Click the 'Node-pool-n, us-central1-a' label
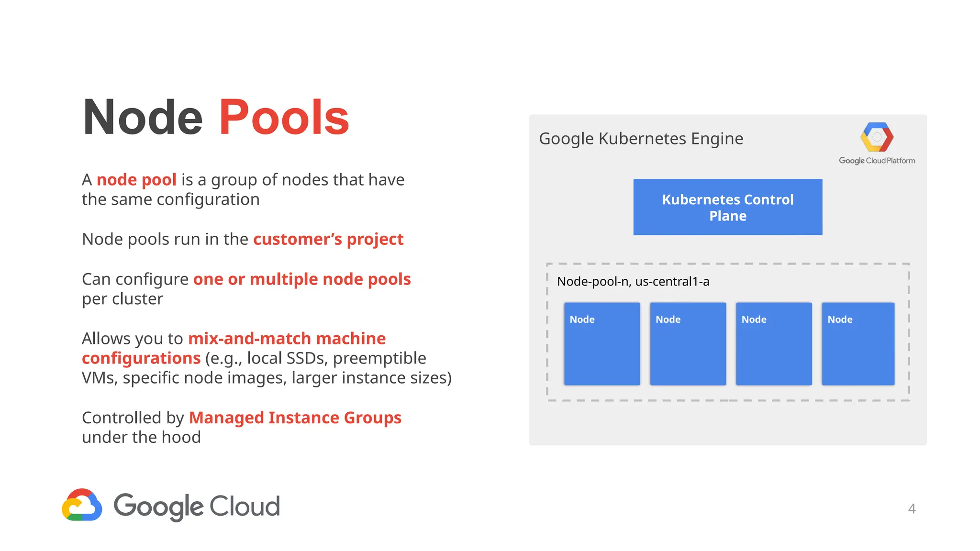The image size is (980, 551). coord(633,282)
